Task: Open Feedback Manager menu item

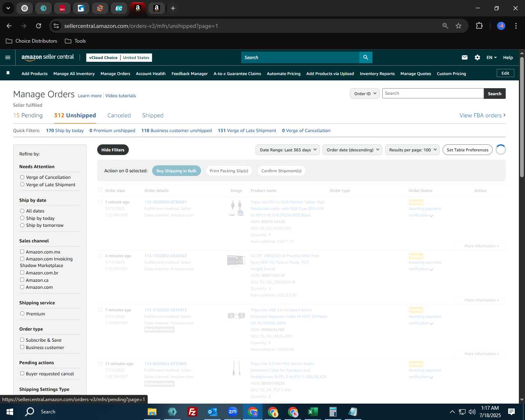Action: point(189,73)
